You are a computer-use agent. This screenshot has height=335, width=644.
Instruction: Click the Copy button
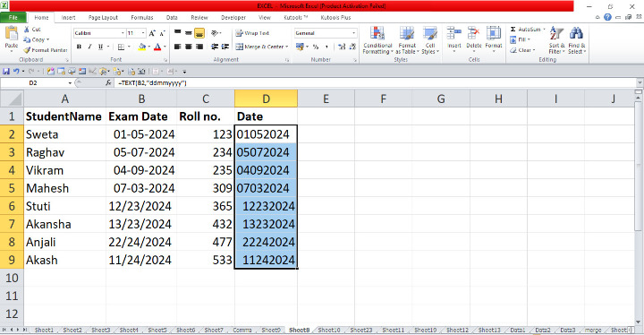click(36, 39)
